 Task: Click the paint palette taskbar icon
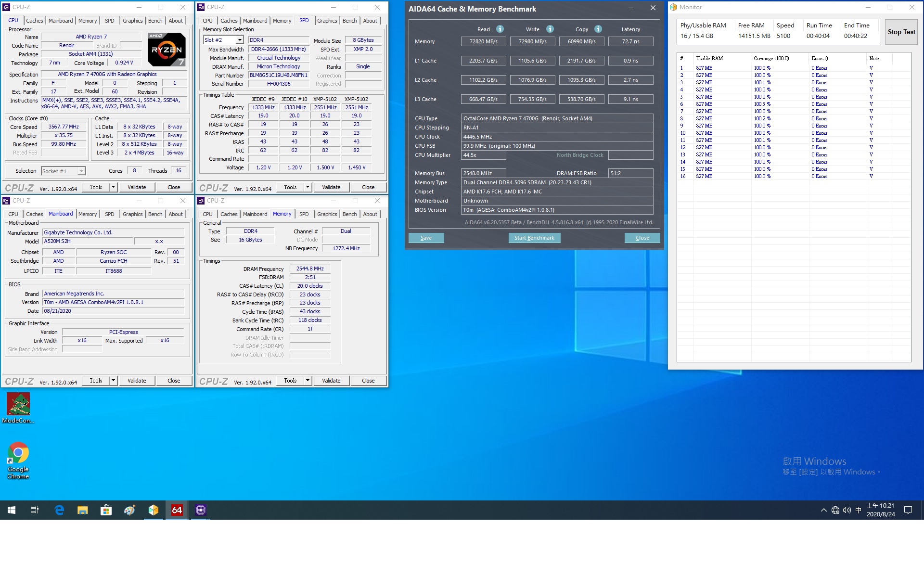point(129,510)
